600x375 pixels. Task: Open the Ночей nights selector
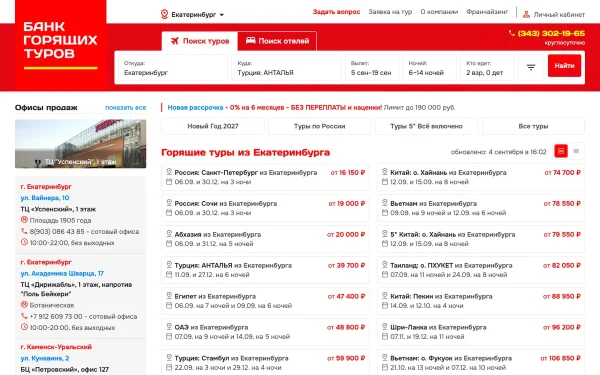pyautogui.click(x=429, y=68)
